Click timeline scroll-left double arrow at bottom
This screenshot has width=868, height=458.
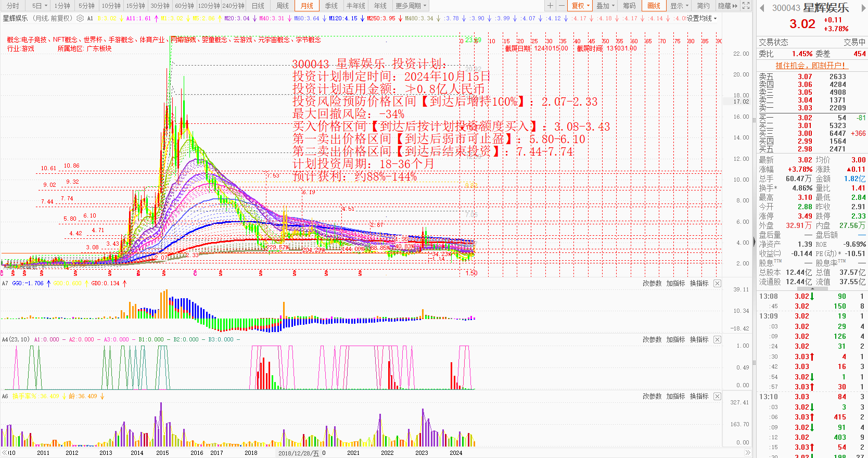click(x=4, y=453)
